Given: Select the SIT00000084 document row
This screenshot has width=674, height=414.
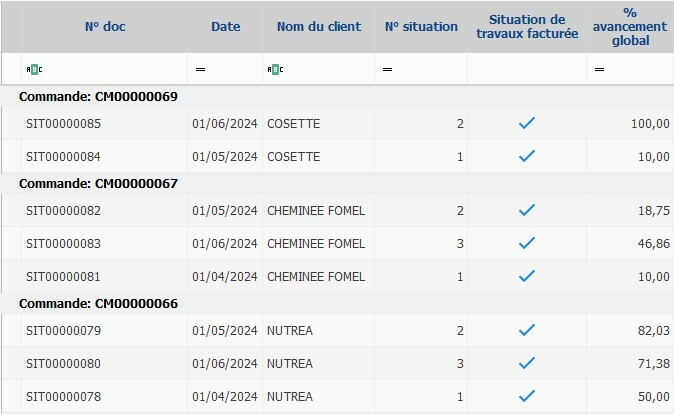Looking at the screenshot, I should [x=63, y=157].
